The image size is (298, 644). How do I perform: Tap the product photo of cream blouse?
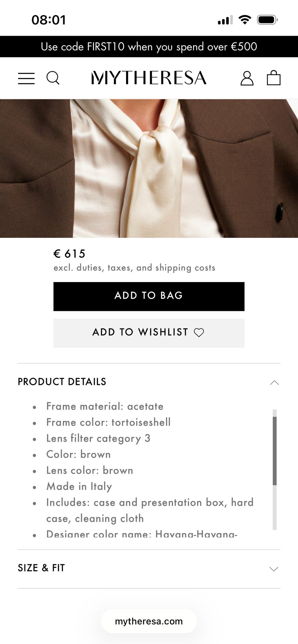click(149, 168)
